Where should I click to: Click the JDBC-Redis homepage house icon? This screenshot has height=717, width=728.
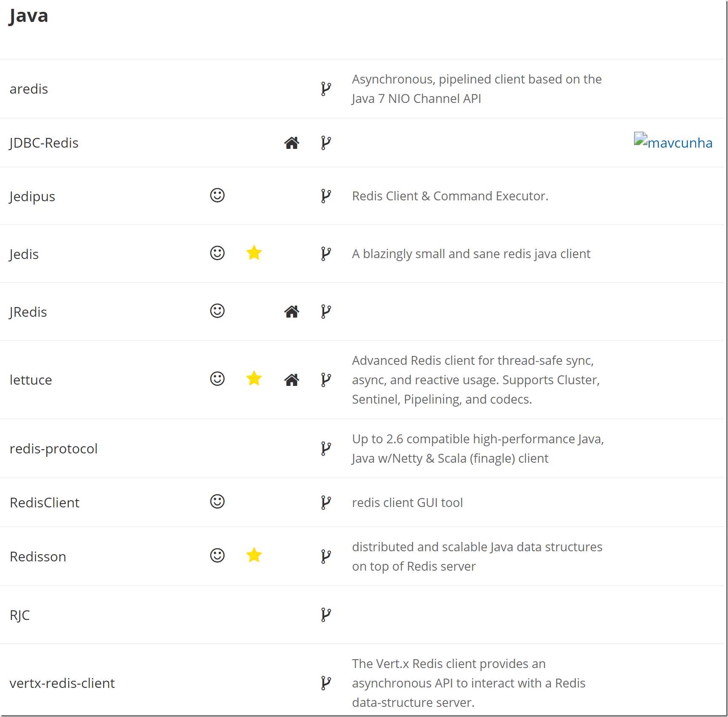coord(292,143)
